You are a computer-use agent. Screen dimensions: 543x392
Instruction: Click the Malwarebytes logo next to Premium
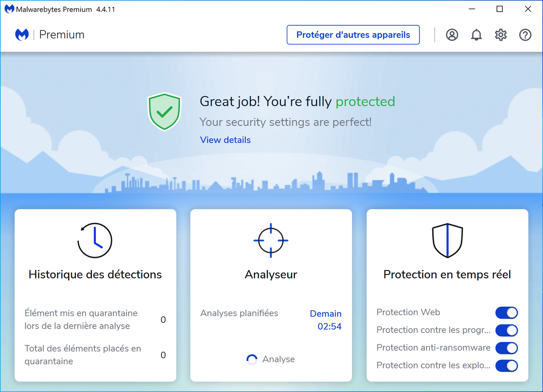click(22, 35)
